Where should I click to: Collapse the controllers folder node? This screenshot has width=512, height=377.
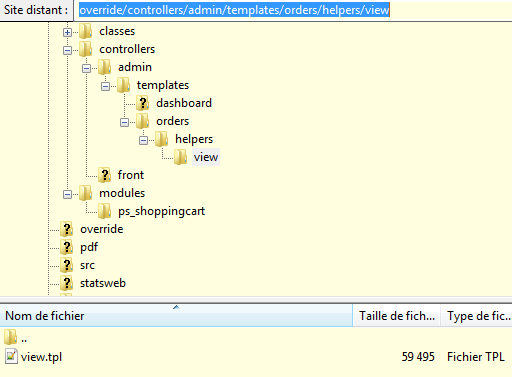pos(67,50)
